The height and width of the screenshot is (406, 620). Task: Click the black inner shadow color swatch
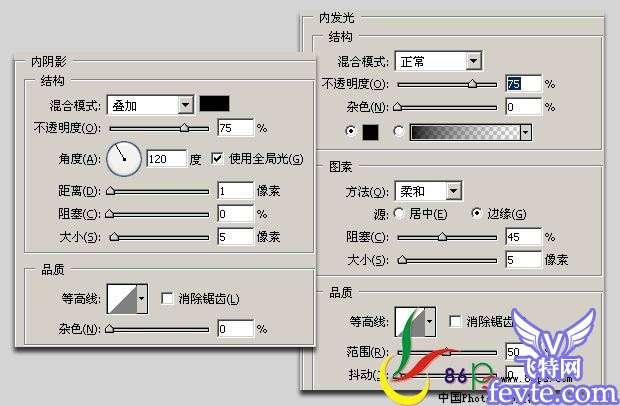point(214,104)
